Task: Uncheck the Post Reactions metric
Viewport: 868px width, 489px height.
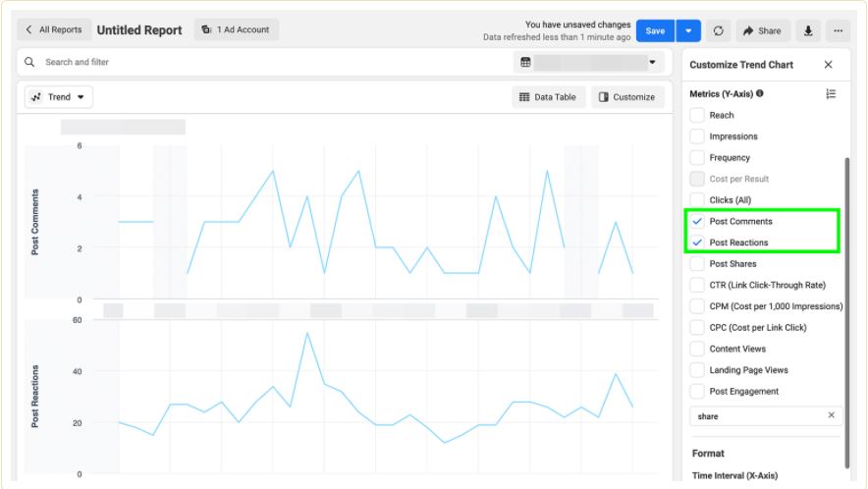Action: click(x=697, y=243)
